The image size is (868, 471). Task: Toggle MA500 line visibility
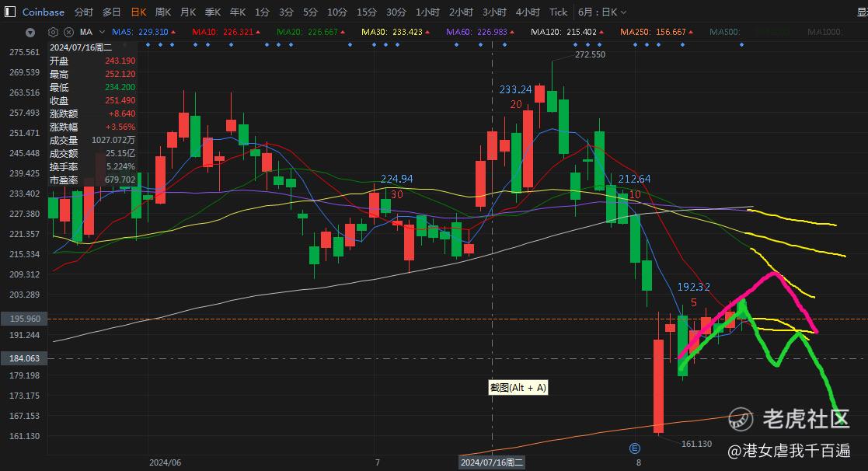pyautogui.click(x=724, y=32)
